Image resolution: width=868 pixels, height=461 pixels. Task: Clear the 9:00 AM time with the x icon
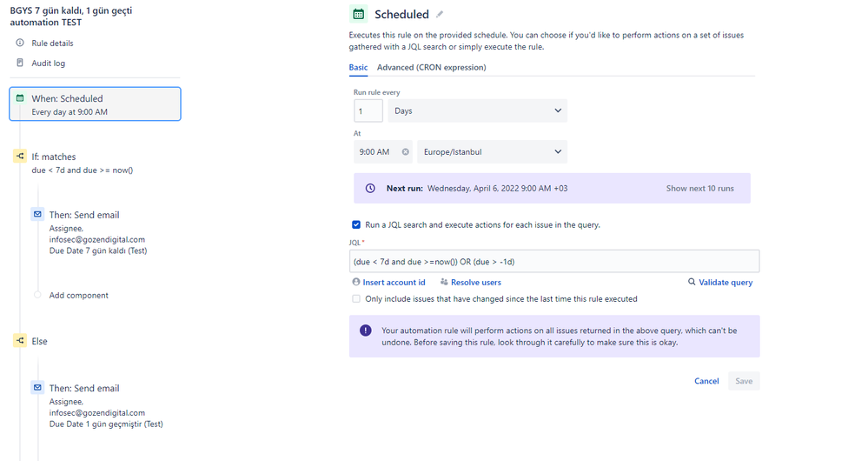[405, 152]
